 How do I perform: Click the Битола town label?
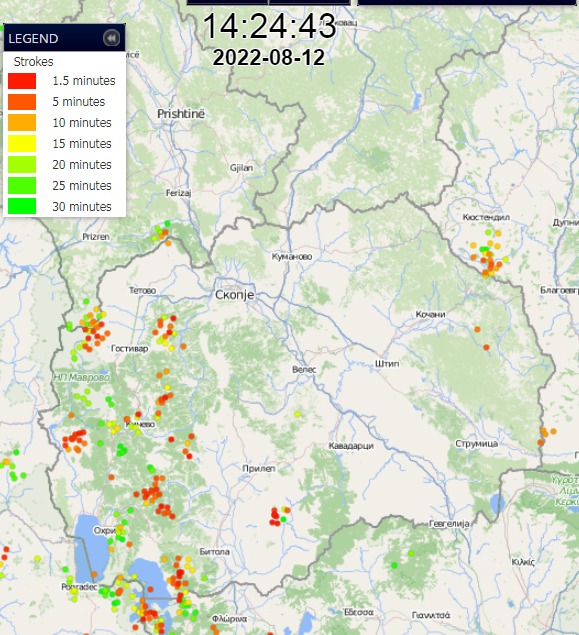[215, 552]
